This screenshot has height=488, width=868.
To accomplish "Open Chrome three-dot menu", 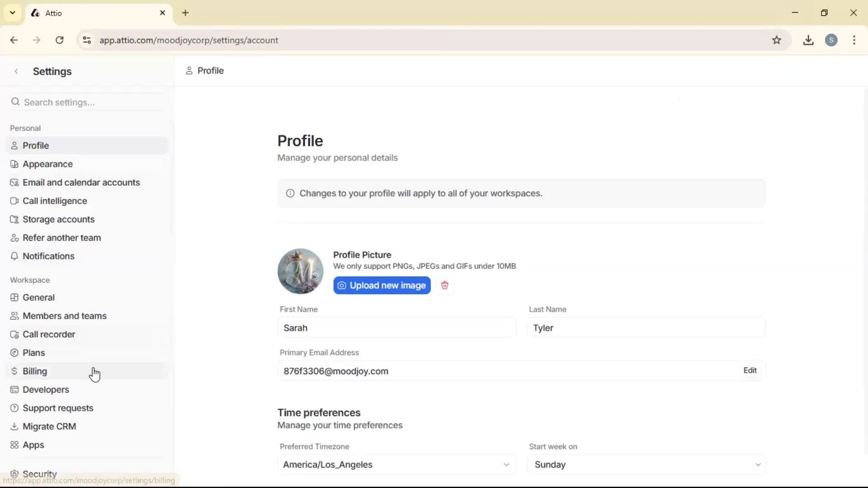I will pos(854,40).
